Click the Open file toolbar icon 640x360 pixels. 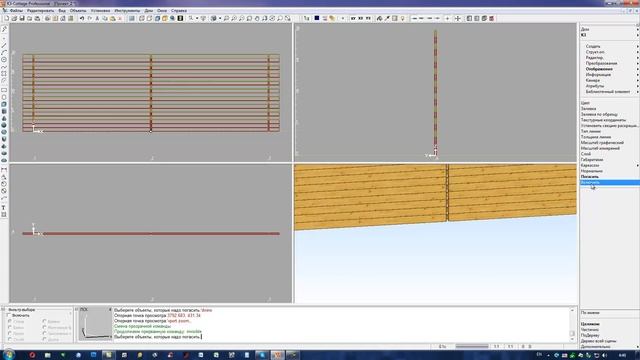point(14,18)
